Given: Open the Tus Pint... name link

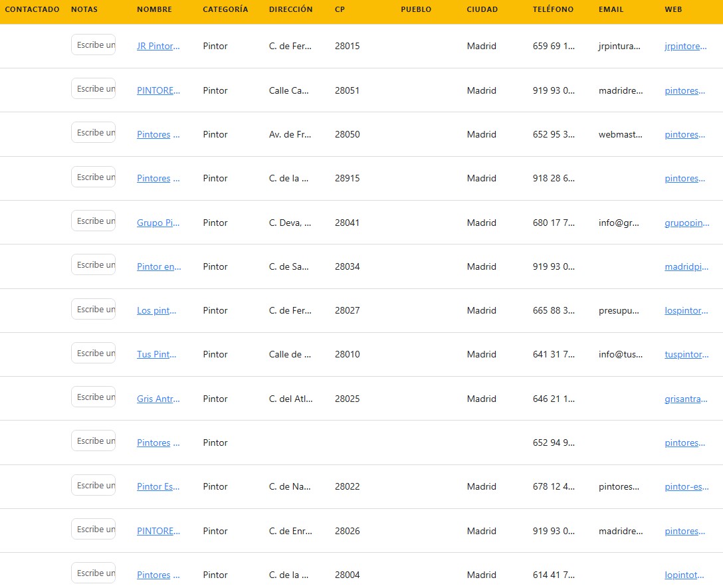Looking at the screenshot, I should [156, 354].
